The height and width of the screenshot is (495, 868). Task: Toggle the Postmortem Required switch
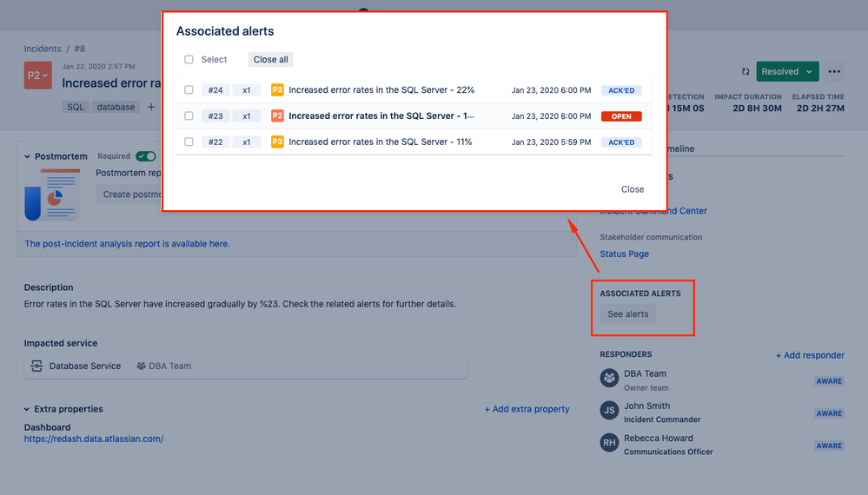tap(146, 156)
